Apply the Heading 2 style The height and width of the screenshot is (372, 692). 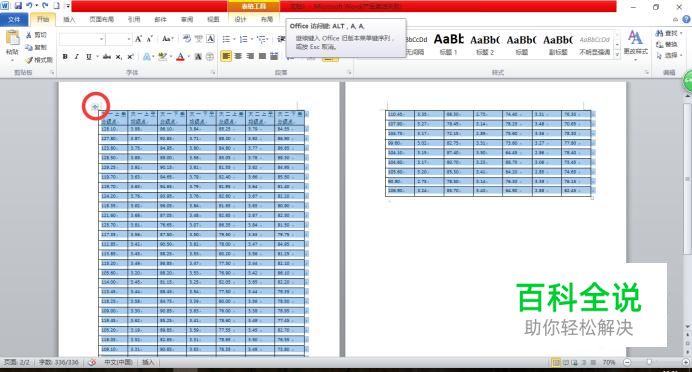(x=485, y=45)
